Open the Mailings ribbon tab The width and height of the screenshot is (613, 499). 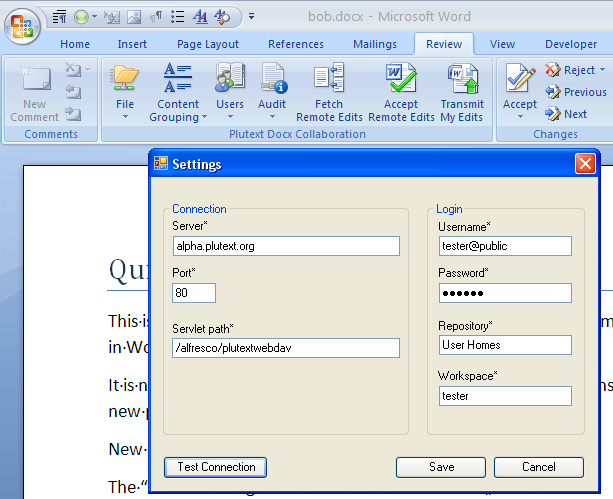pos(374,44)
